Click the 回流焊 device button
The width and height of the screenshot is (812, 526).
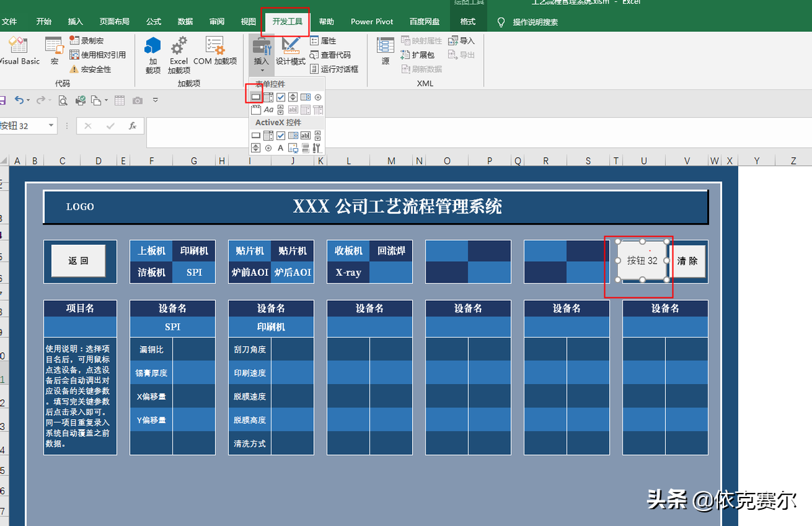(x=390, y=251)
